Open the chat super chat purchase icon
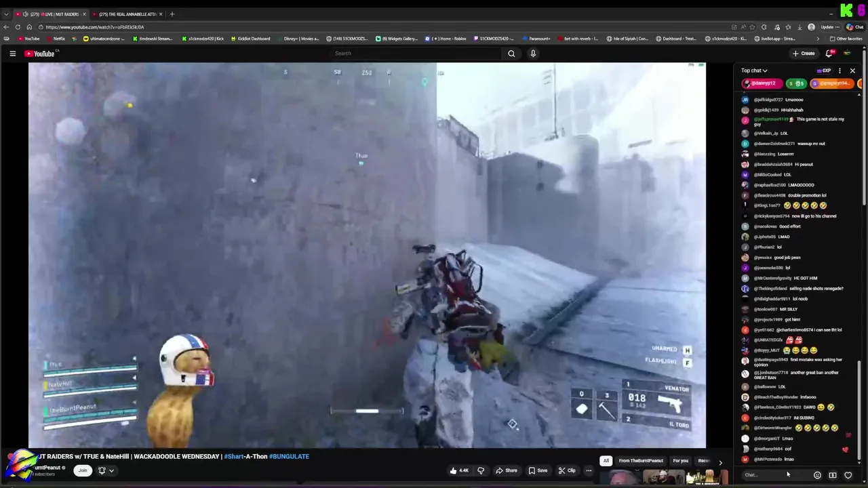 click(833, 475)
